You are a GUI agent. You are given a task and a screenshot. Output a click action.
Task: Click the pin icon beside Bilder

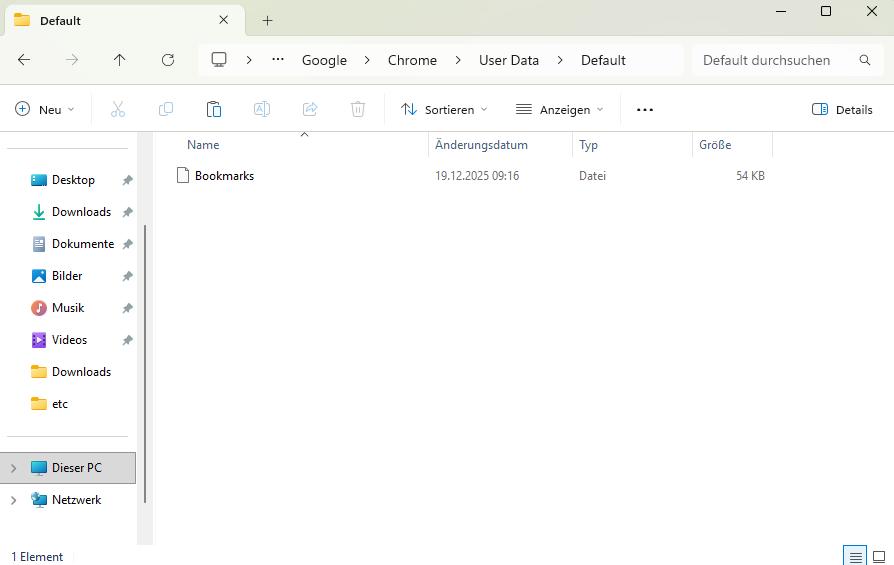[x=127, y=276]
